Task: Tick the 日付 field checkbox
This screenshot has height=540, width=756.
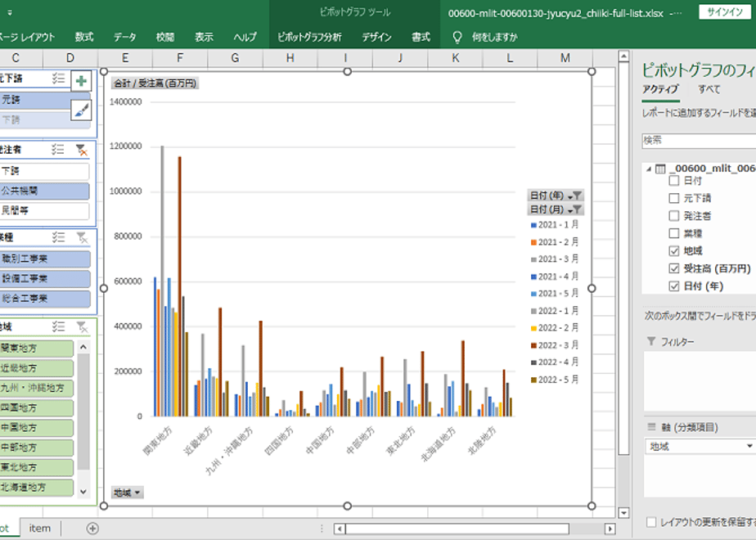Action: tap(674, 181)
